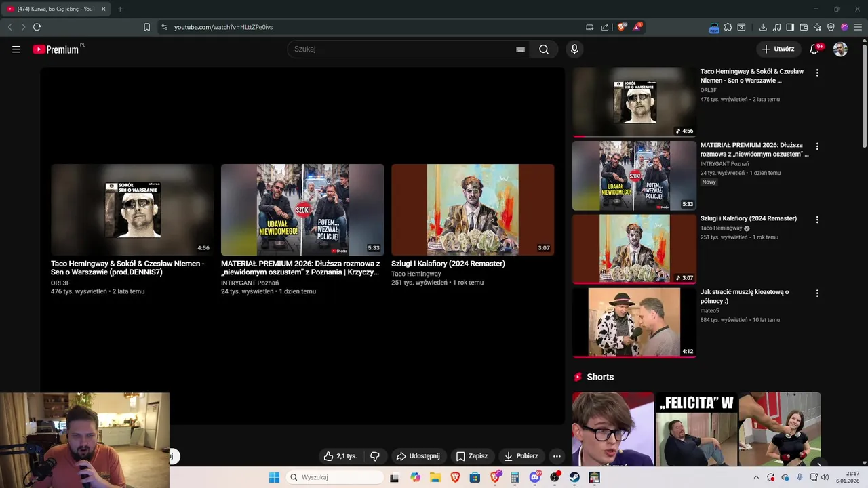Open the on-screen keyboard in search box

click(x=520, y=49)
